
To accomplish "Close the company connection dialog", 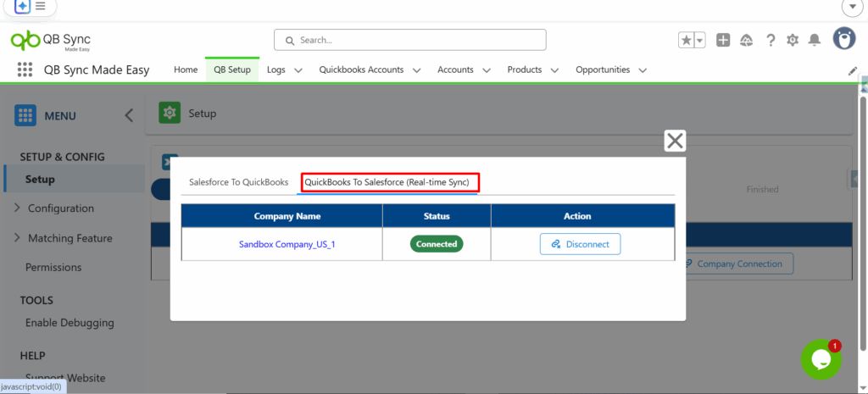I will (675, 141).
